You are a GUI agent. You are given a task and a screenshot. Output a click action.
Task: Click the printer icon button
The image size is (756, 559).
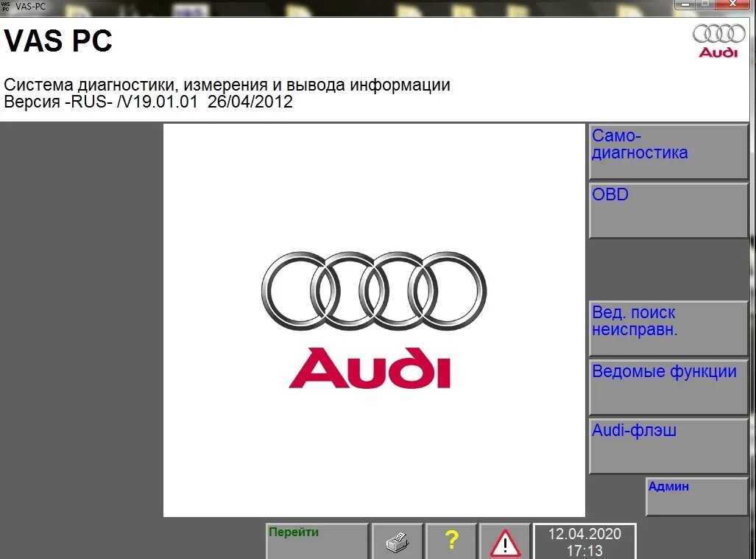click(398, 541)
